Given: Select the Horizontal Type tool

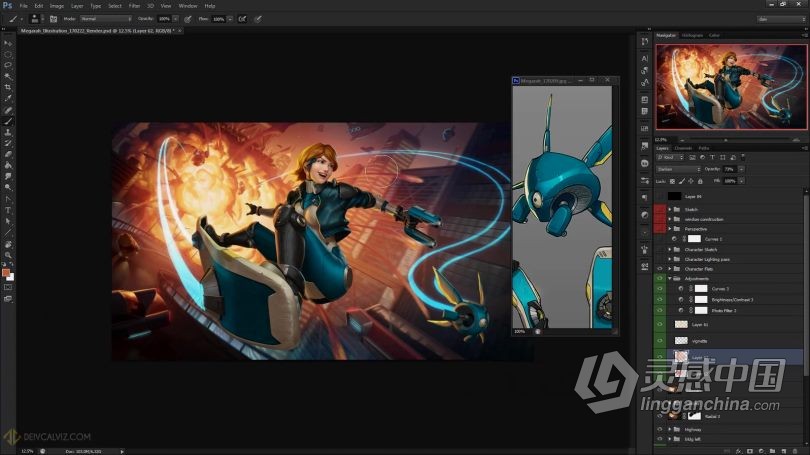Looking at the screenshot, I should (x=8, y=210).
